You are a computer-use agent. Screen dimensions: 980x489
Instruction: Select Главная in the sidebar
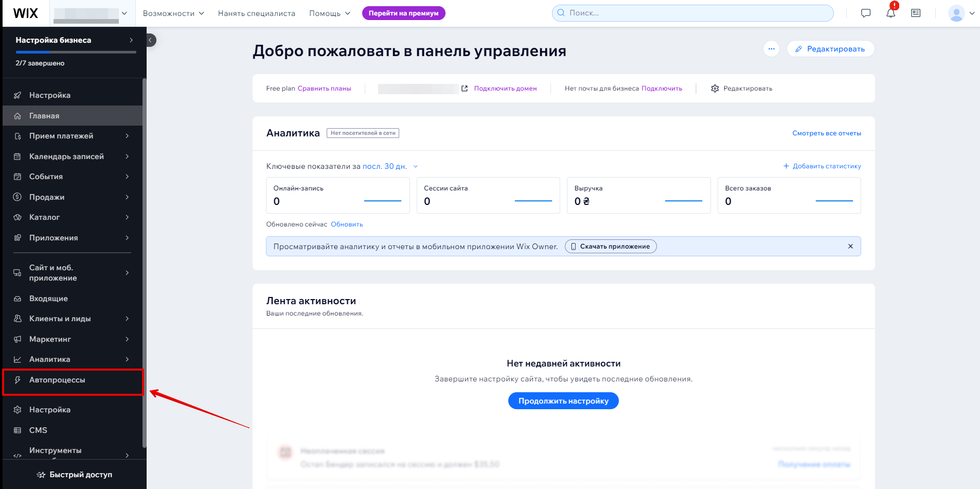point(73,116)
